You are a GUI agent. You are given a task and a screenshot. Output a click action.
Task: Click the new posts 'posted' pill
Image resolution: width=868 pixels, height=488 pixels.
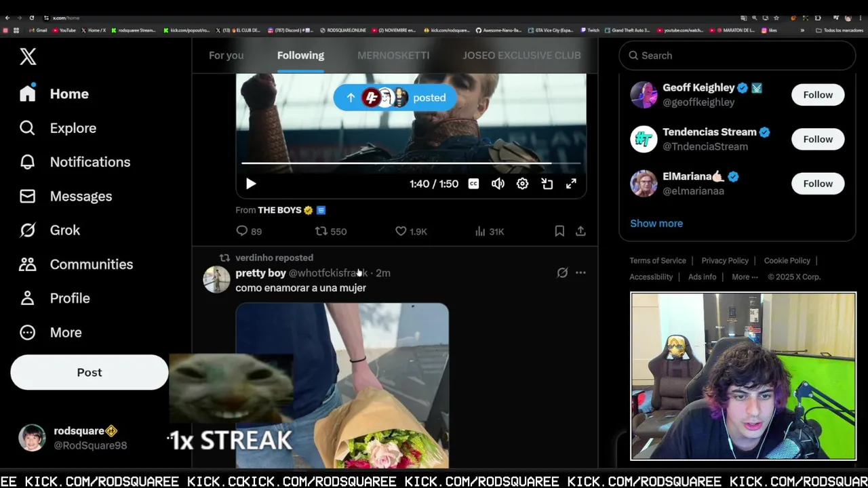tap(395, 98)
